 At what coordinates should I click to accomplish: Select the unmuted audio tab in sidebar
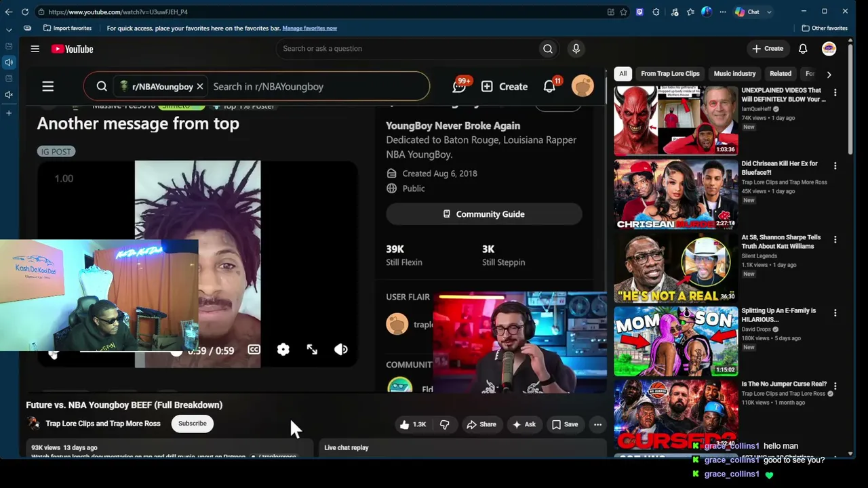(9, 62)
